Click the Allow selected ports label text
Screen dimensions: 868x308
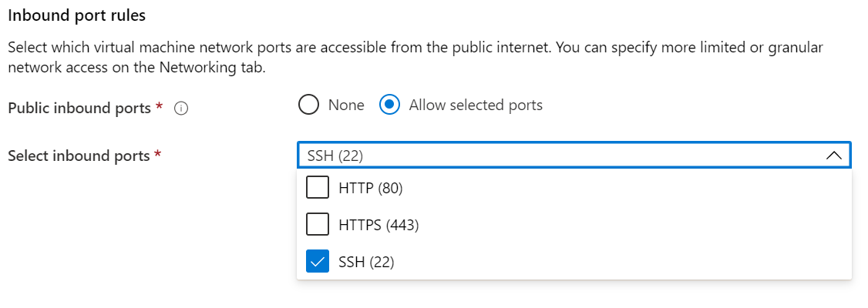pos(476,105)
